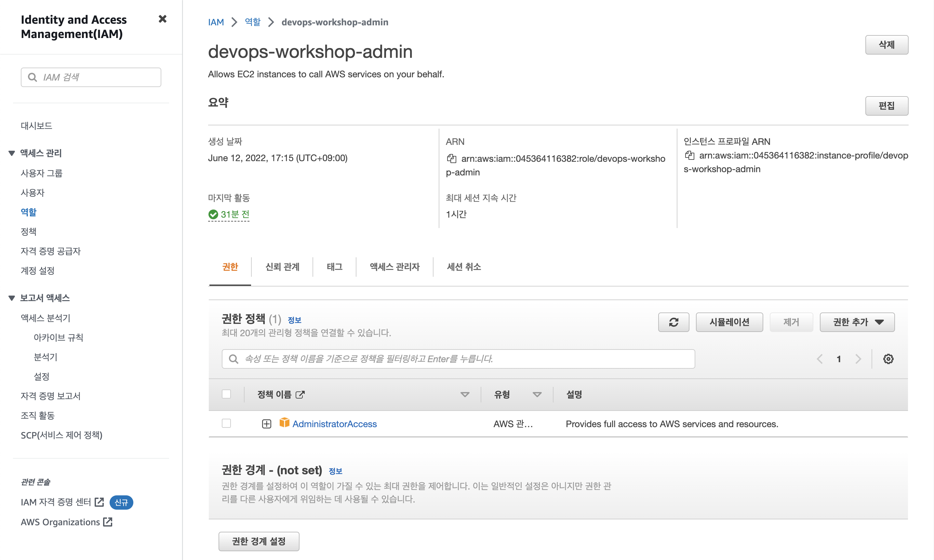Check the select-all policies header checkbox
Viewport: 934px width, 560px height.
[226, 394]
